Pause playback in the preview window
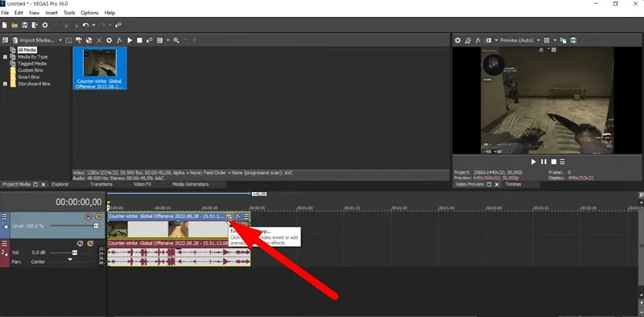This screenshot has height=317, width=644. pos(543,162)
